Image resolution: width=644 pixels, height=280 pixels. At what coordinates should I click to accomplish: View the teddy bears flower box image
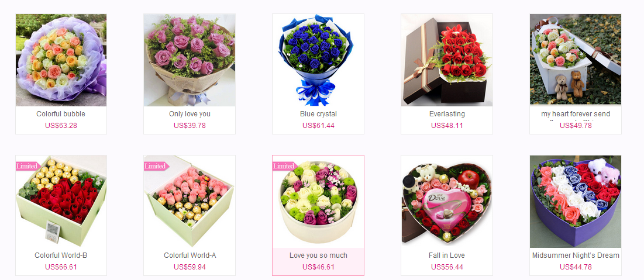[x=576, y=60]
